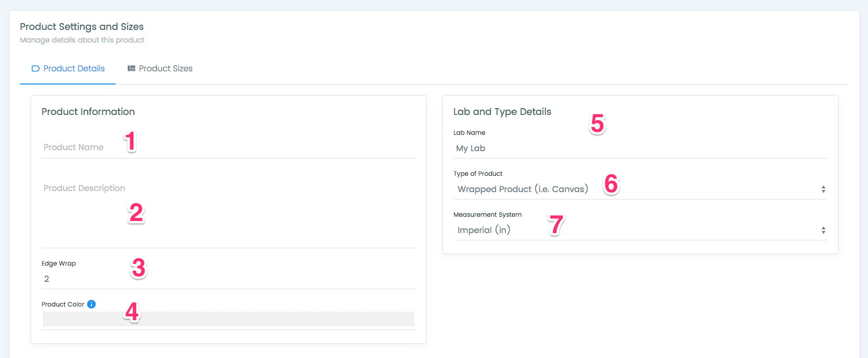The height and width of the screenshot is (358, 868).
Task: Click the Lab Name label
Action: 469,133
